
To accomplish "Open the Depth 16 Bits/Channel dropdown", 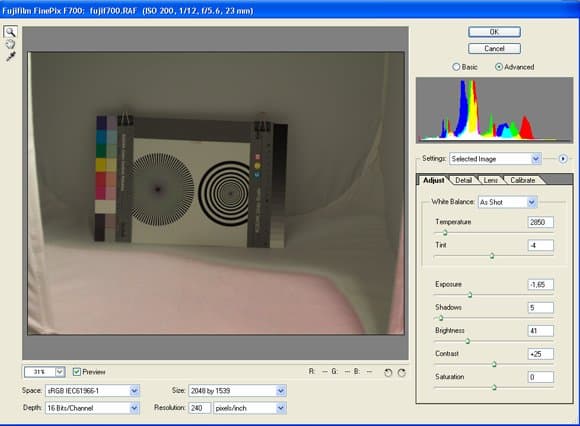I will tap(92, 408).
